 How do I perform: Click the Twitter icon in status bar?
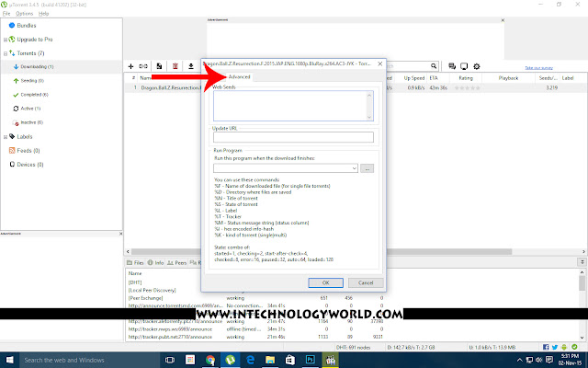[x=555, y=347]
